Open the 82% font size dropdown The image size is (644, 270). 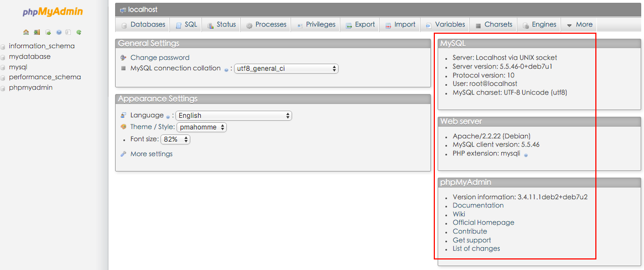point(175,139)
